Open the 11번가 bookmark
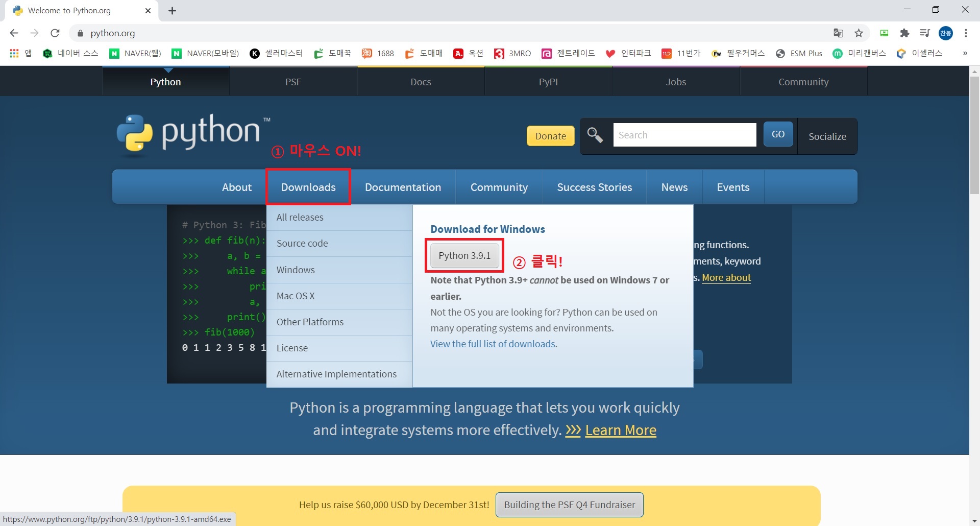Image resolution: width=980 pixels, height=526 pixels. pyautogui.click(x=681, y=53)
